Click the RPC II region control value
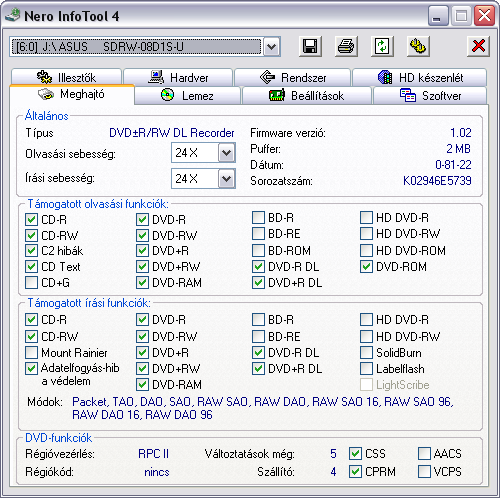The width and height of the screenshot is (500, 498). click(x=153, y=454)
